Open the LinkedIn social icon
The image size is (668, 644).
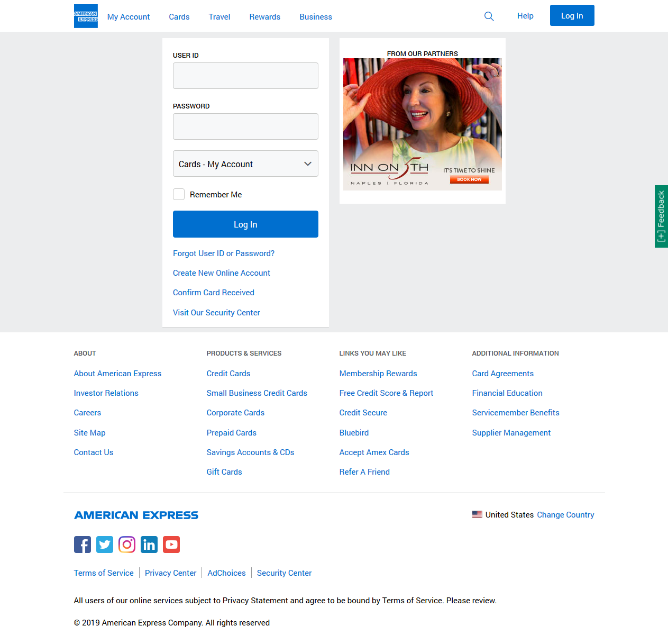tap(149, 545)
